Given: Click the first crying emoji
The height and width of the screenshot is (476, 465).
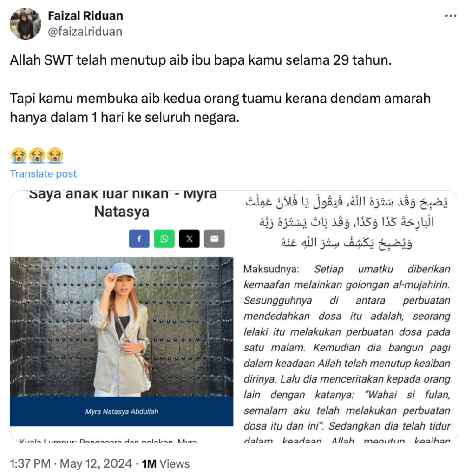Looking at the screenshot, I should click(x=19, y=156).
